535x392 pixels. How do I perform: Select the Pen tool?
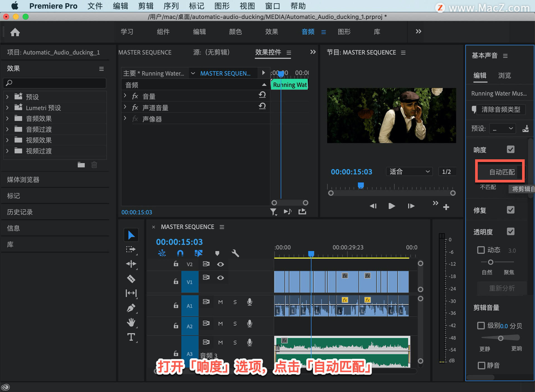click(x=131, y=308)
